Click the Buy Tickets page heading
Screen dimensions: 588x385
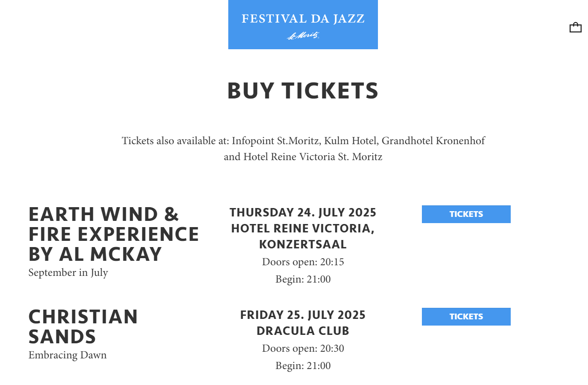point(302,91)
